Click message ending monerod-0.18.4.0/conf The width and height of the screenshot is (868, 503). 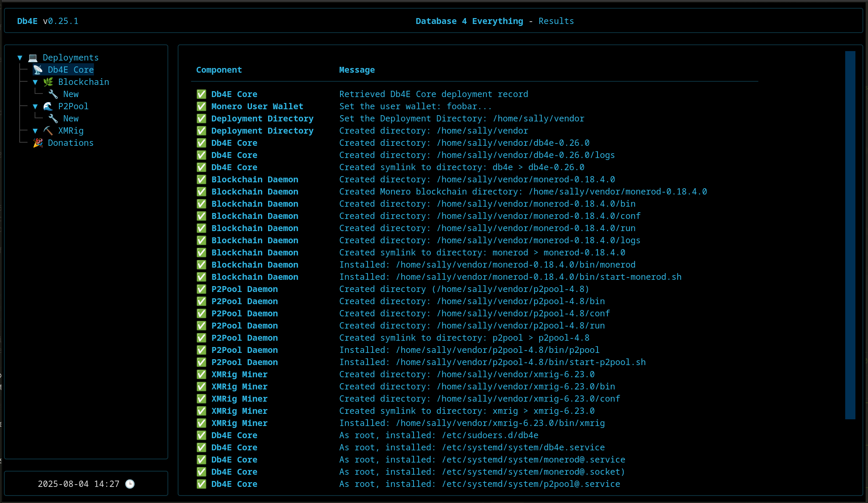[490, 216]
